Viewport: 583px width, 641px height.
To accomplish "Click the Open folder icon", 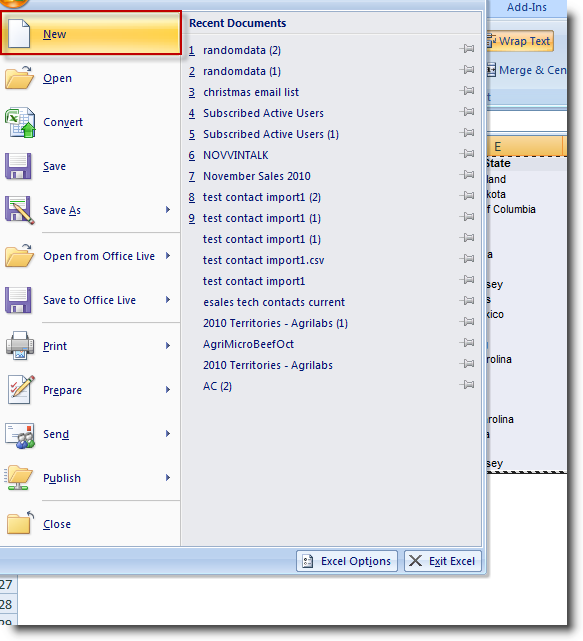I will coord(19,78).
